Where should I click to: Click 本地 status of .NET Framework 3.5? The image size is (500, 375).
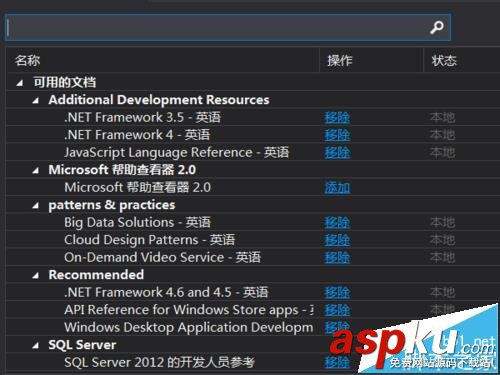pyautogui.click(x=442, y=117)
